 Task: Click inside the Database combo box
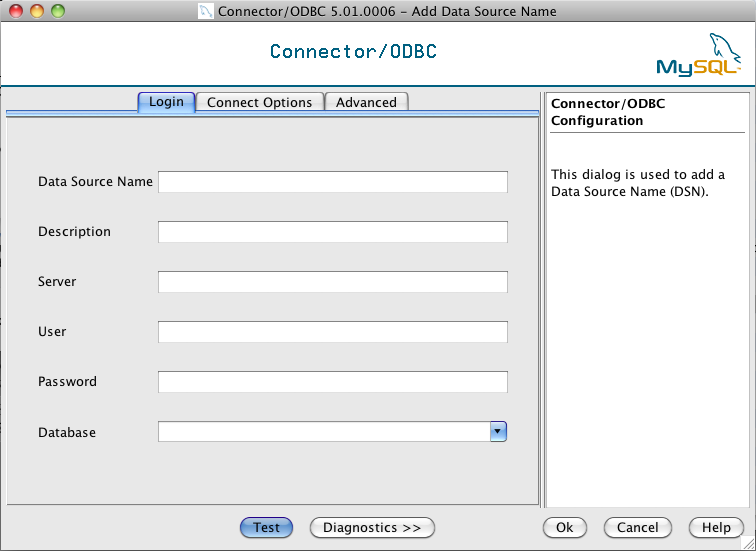point(324,431)
